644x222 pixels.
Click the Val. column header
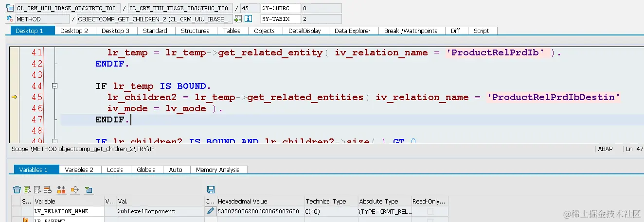pyautogui.click(x=160, y=201)
